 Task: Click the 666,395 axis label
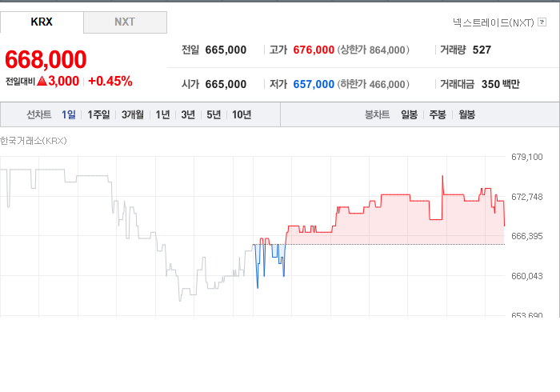[526, 236]
